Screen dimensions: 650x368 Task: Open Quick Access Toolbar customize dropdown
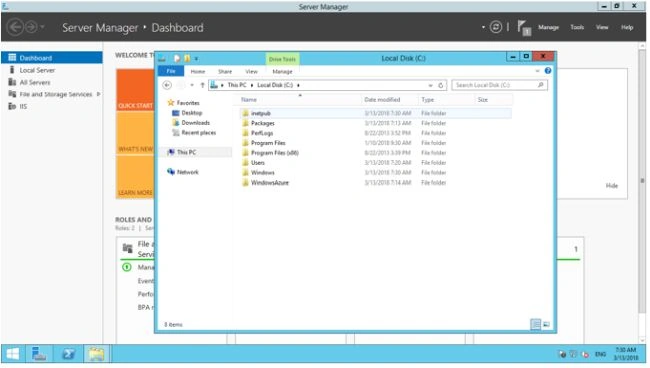point(196,59)
